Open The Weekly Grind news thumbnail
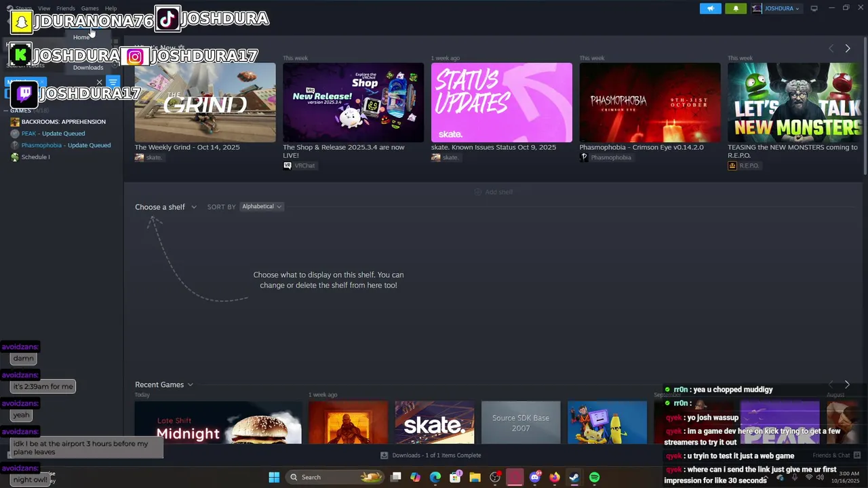 pyautogui.click(x=205, y=102)
